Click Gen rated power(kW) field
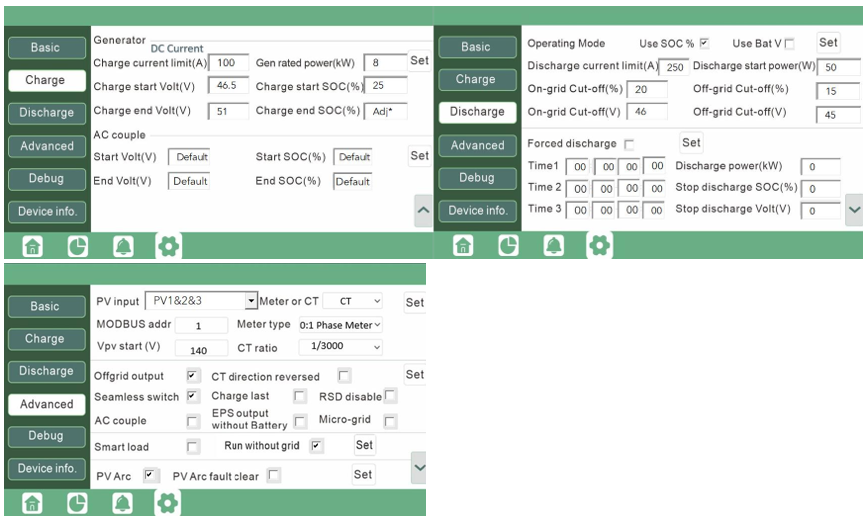 coord(385,63)
